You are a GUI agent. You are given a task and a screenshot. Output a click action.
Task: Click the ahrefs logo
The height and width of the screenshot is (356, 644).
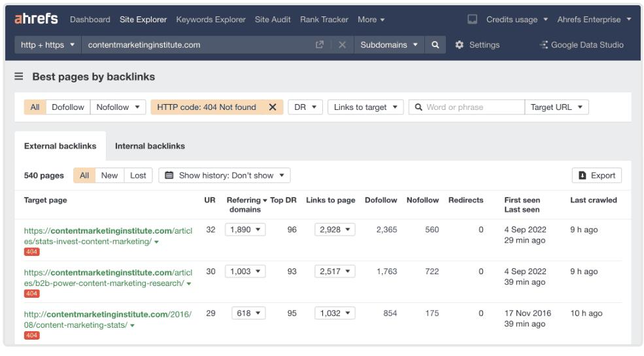point(36,19)
